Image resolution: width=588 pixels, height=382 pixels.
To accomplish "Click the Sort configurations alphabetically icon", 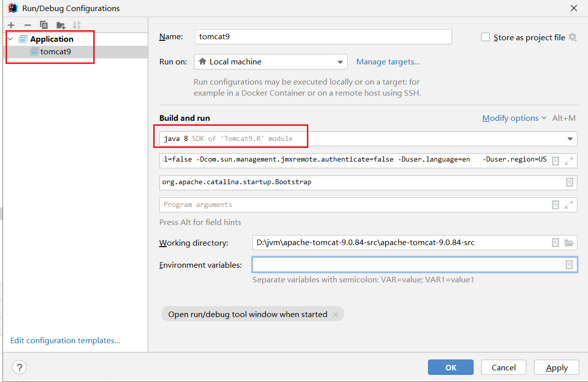I will pyautogui.click(x=77, y=25).
